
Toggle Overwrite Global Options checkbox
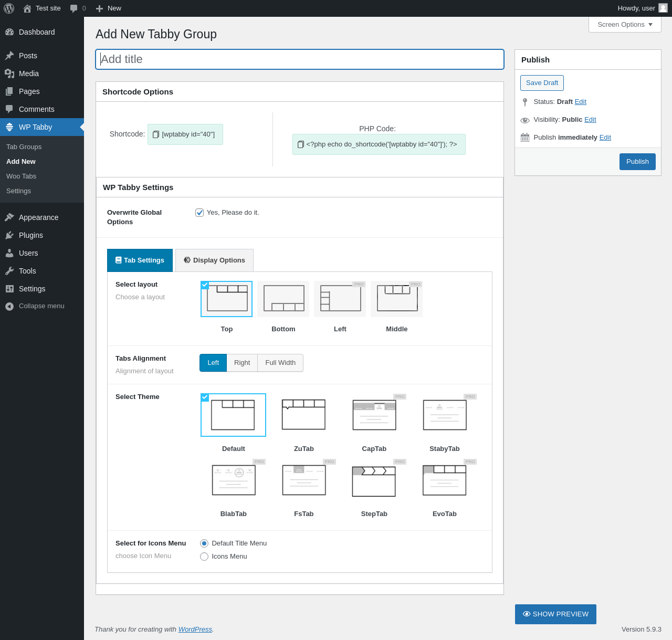(x=199, y=213)
